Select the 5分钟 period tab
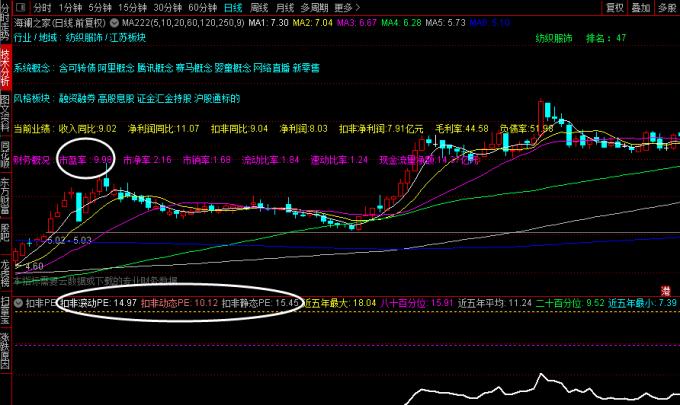 [100, 7]
